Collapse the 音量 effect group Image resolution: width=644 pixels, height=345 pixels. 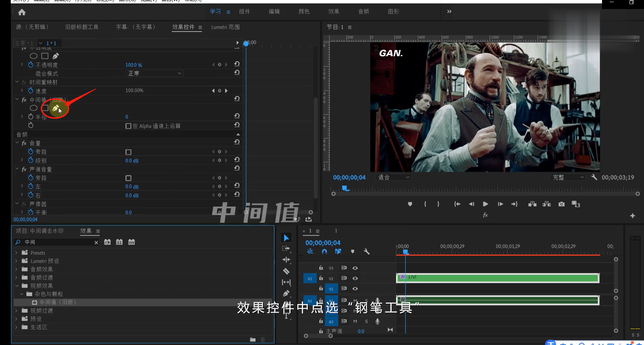tap(17, 143)
